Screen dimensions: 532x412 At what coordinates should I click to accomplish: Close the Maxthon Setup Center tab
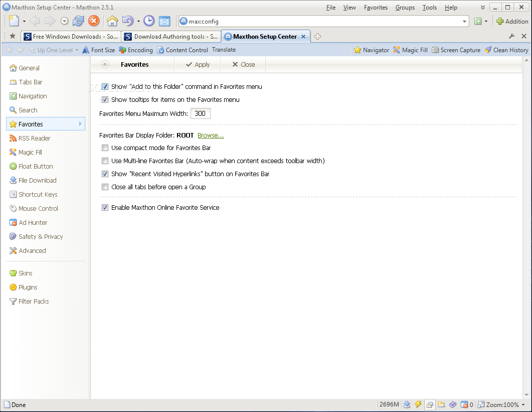(x=303, y=36)
